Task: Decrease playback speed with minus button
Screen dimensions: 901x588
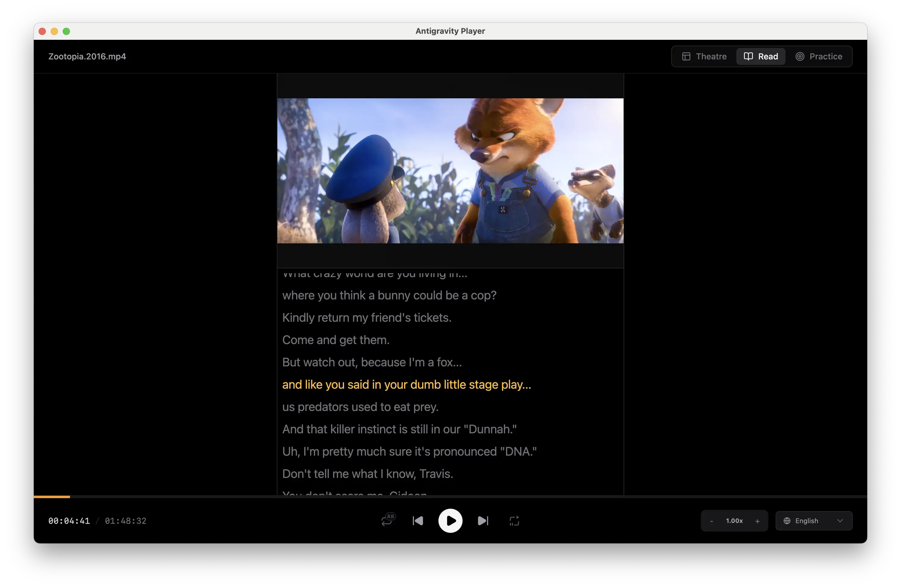Action: (711, 521)
